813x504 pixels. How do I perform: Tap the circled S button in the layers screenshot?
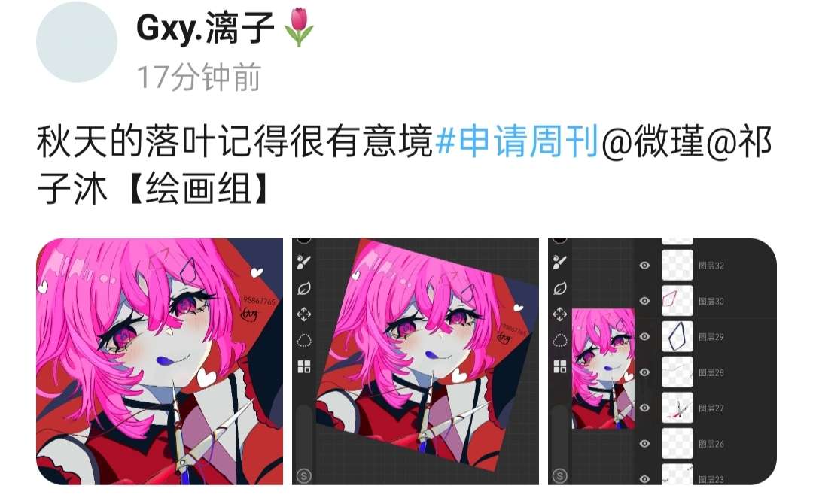[x=559, y=475]
